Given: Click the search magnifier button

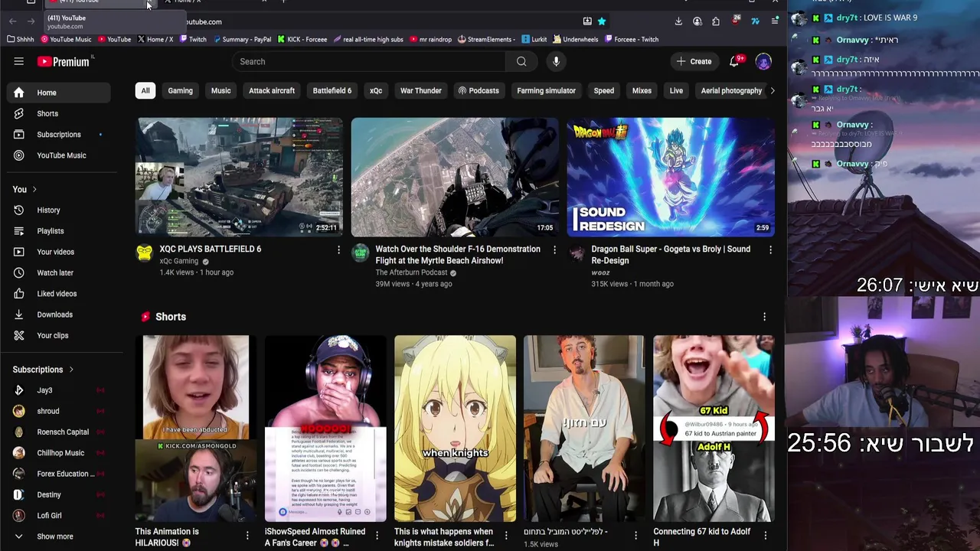Looking at the screenshot, I should tap(521, 61).
